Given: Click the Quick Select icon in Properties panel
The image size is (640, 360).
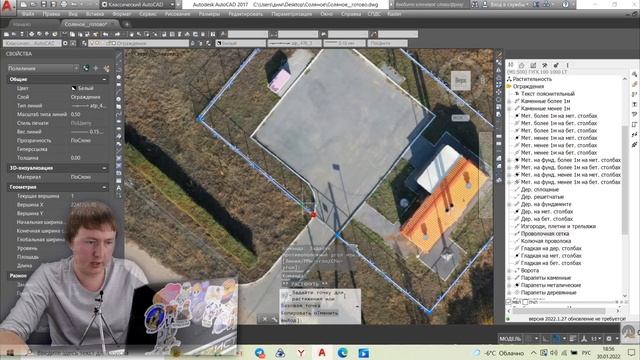Looking at the screenshot, I should click(106, 68).
